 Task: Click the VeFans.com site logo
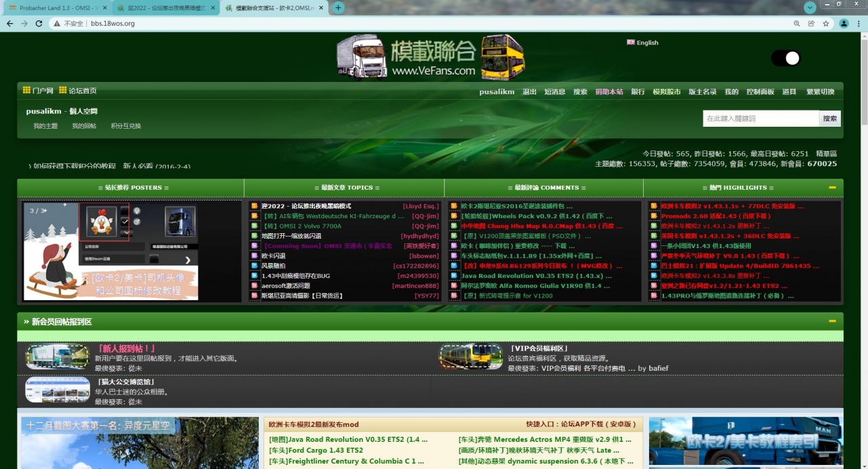click(x=430, y=57)
